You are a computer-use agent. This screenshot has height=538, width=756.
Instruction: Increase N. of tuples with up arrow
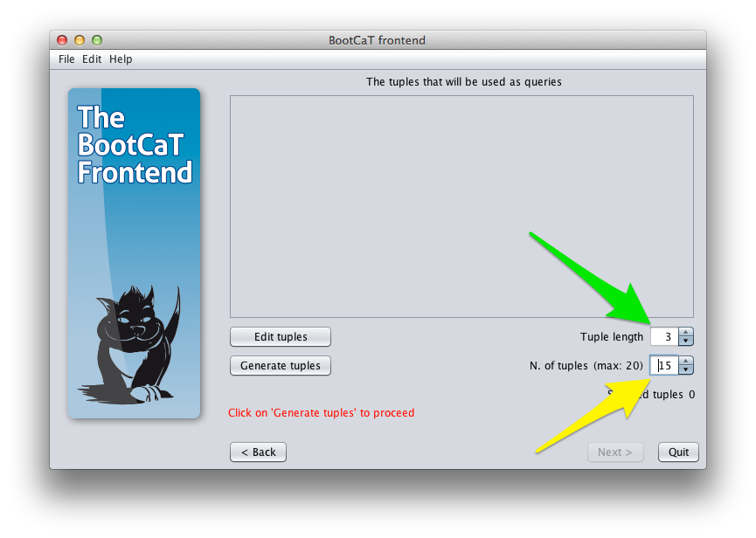(685, 361)
